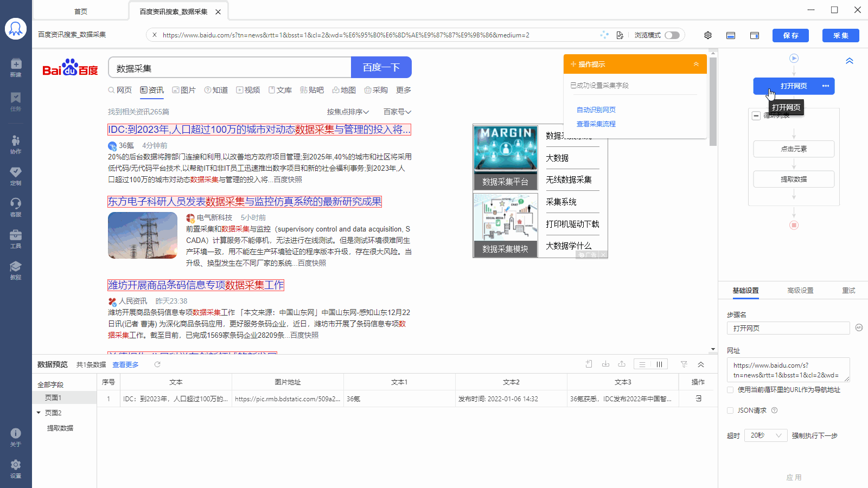The image size is (868, 488).
Task: Switch to 高级设置 tab
Action: click(x=800, y=291)
